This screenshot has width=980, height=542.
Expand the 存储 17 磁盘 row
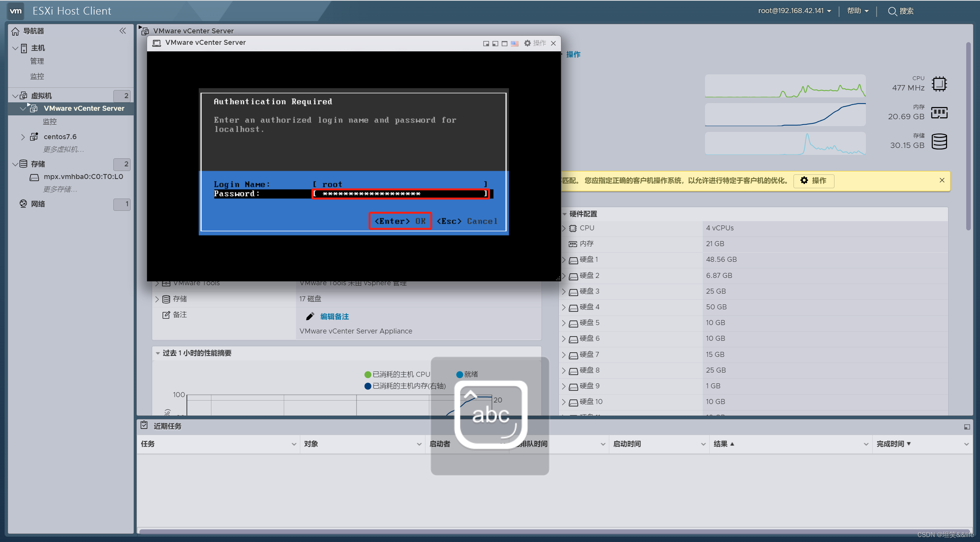(157, 299)
